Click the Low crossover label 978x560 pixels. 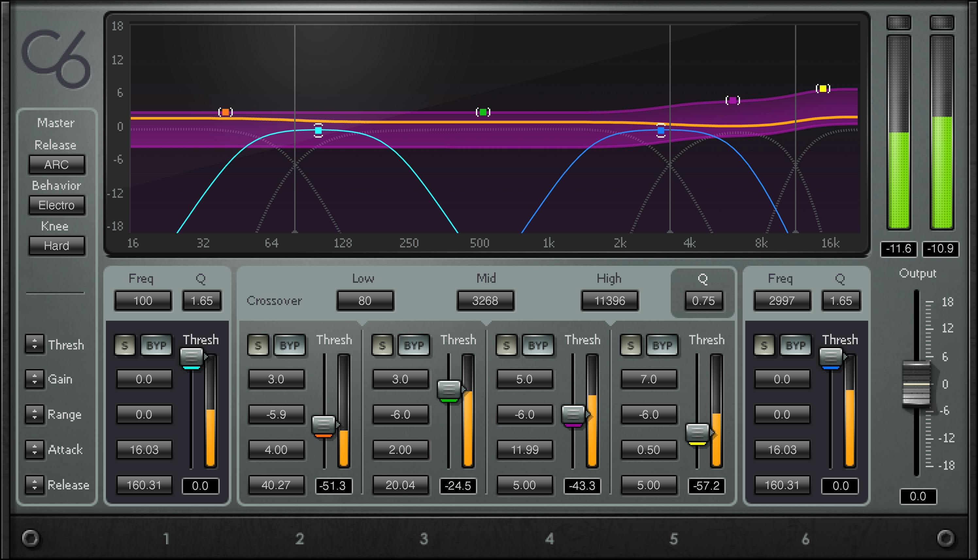tap(363, 278)
